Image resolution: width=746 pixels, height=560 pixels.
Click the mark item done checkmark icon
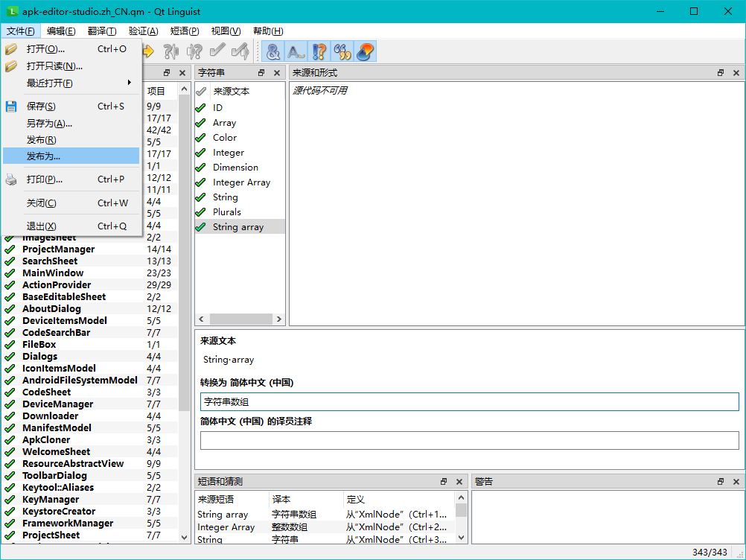(217, 51)
